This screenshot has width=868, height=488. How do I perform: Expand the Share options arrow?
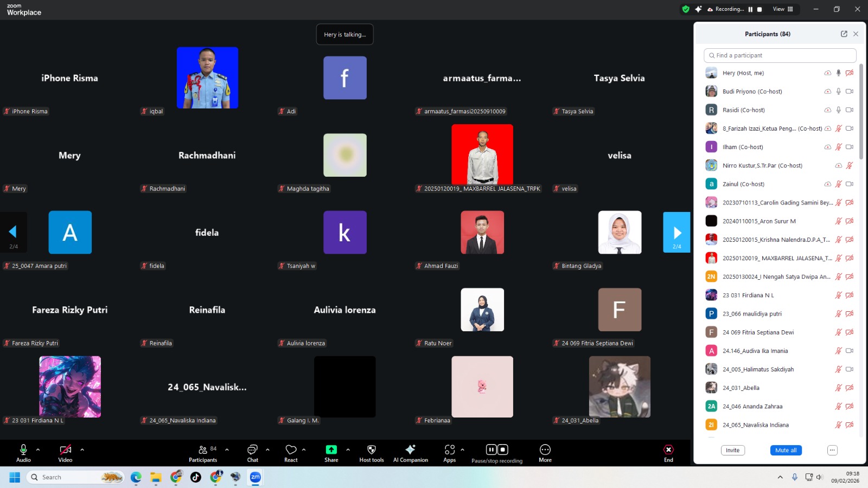pos(348,450)
